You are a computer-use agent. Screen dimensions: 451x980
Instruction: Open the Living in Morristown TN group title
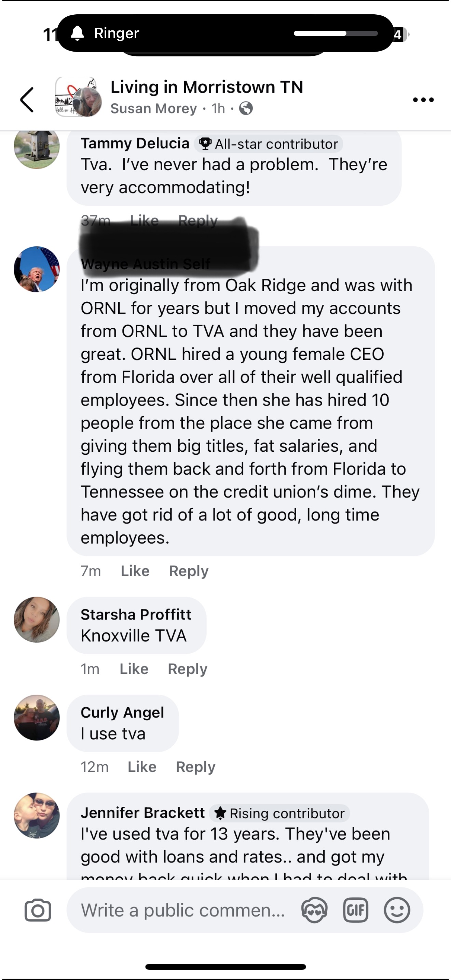click(x=207, y=87)
